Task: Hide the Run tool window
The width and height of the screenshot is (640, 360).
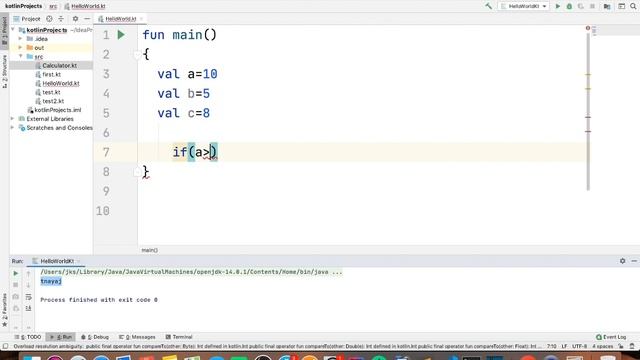Action: click(x=634, y=261)
